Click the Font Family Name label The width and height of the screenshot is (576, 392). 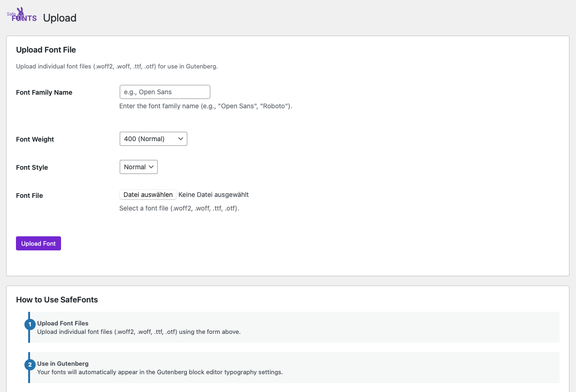coord(44,92)
